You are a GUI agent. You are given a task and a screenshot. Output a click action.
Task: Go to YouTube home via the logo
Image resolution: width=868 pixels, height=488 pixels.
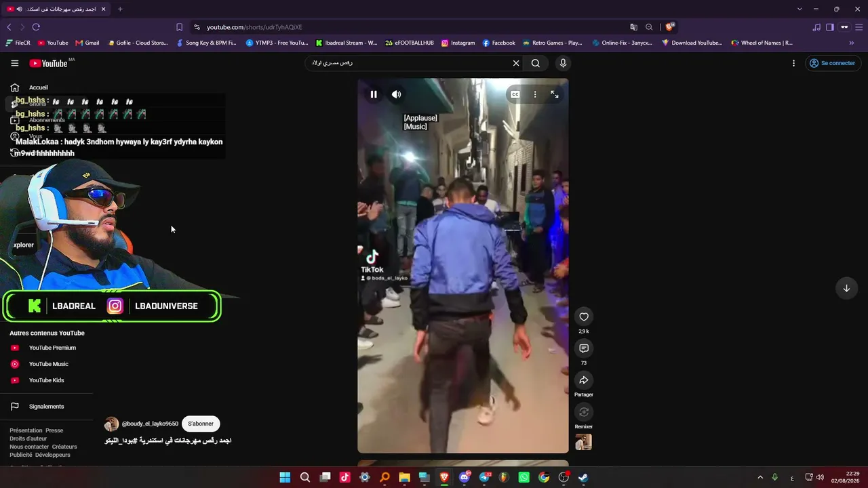[x=49, y=63]
